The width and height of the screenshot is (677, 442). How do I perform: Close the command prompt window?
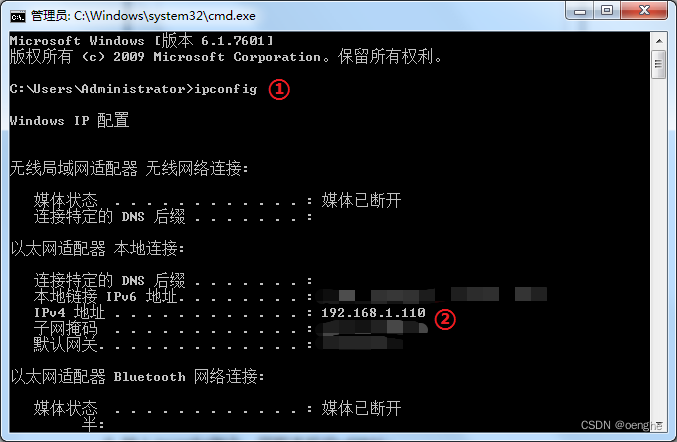tap(644, 10)
